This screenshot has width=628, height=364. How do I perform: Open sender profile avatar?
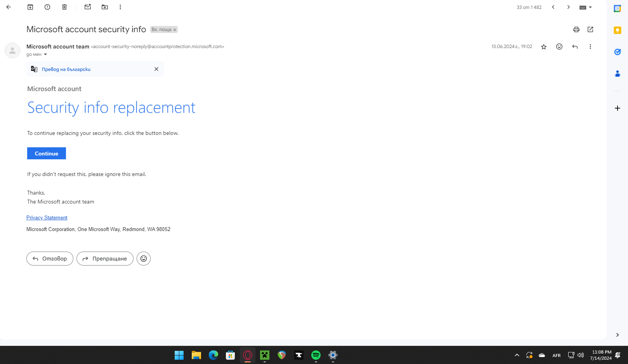(12, 50)
